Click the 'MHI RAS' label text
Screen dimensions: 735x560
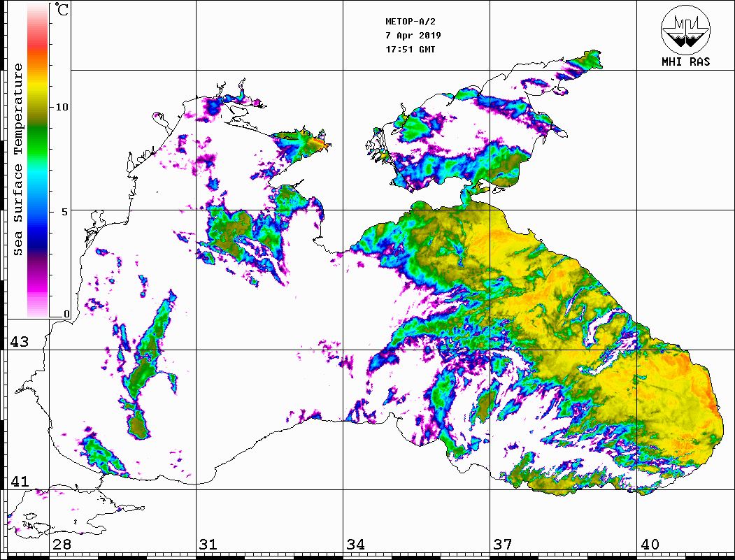pyautogui.click(x=685, y=62)
